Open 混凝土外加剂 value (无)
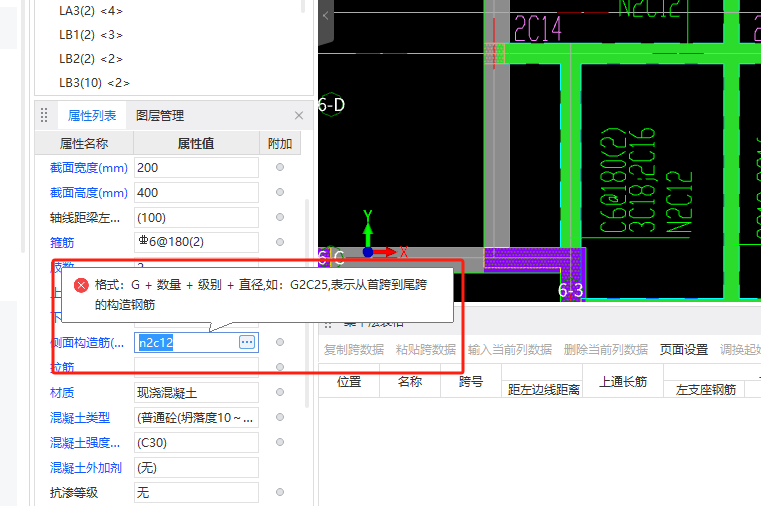Image resolution: width=761 pixels, height=506 pixels. coord(196,468)
